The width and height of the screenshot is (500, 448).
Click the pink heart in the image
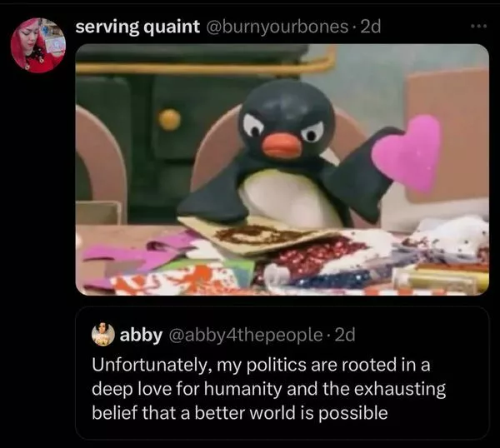pyautogui.click(x=407, y=155)
